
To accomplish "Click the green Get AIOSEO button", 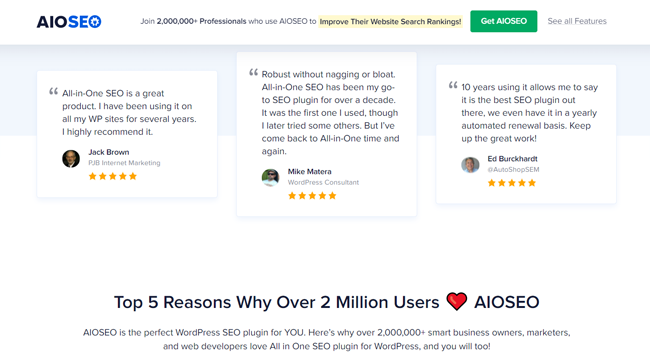I will tap(503, 21).
